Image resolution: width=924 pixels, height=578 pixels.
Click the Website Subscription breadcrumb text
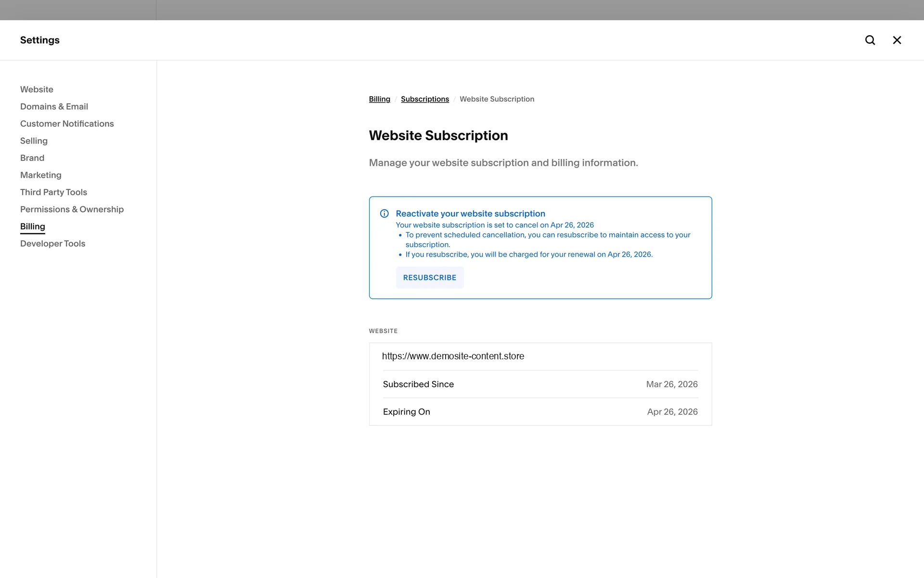[497, 99]
